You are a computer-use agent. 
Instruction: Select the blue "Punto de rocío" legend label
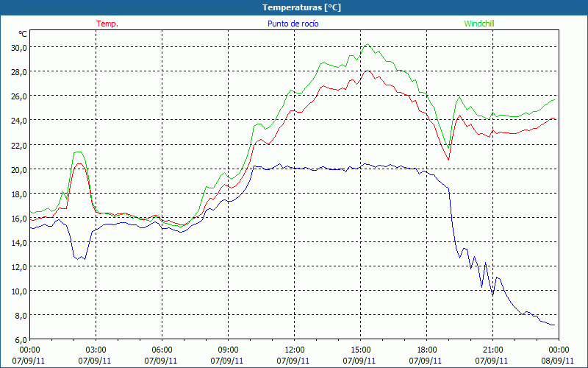coord(293,24)
